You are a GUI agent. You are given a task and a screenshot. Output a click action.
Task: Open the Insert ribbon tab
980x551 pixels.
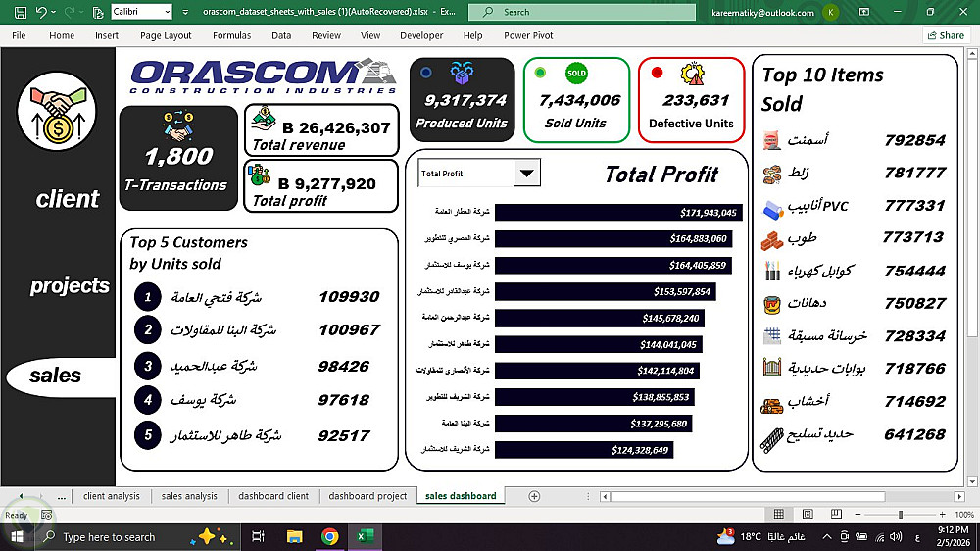107,35
